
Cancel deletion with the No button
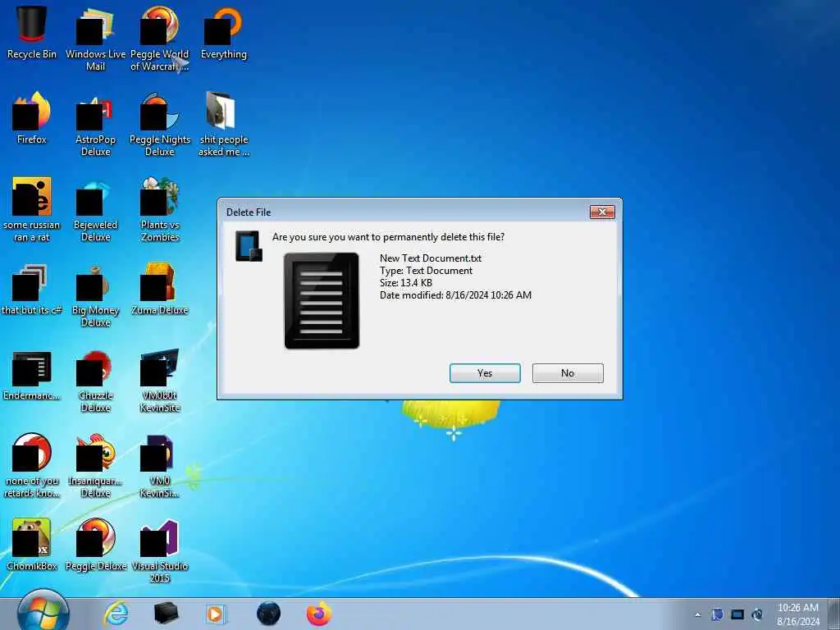coord(568,373)
